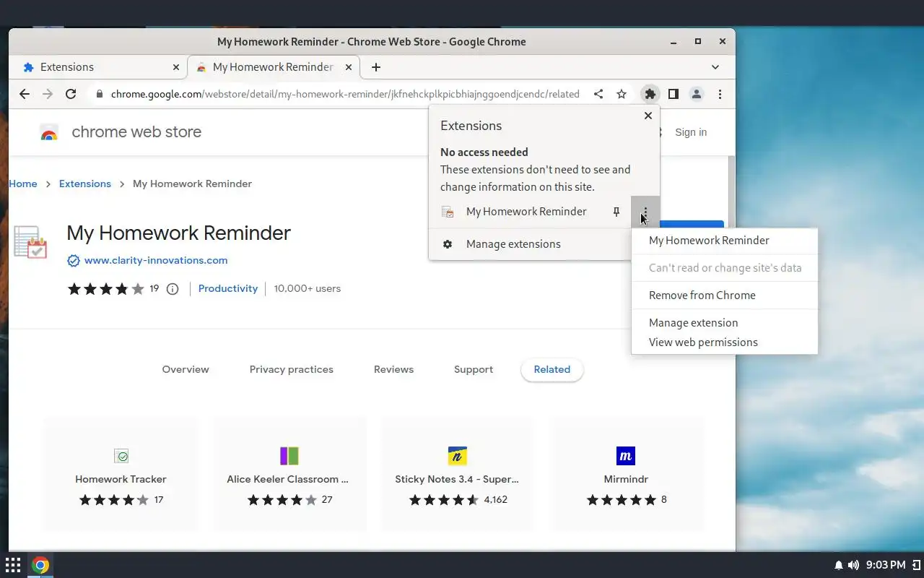
Task: Switch to the Overview tab
Action: pyautogui.click(x=186, y=369)
